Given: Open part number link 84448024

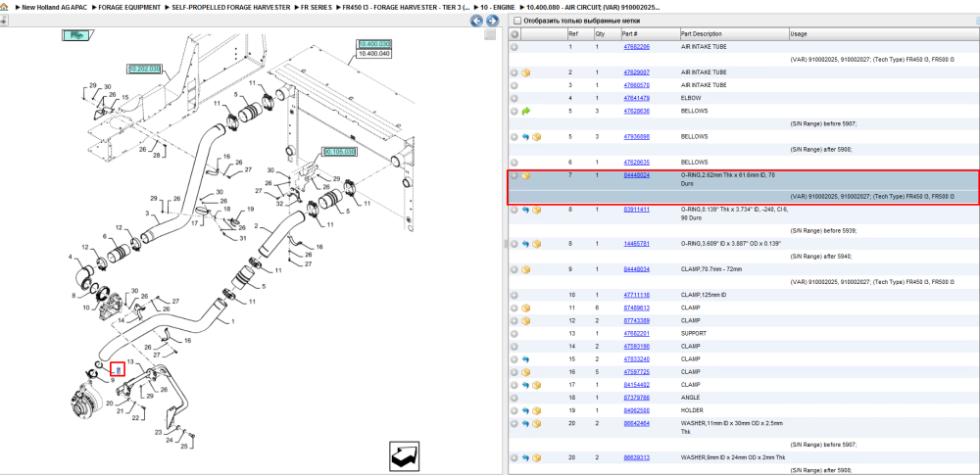Looking at the screenshot, I should pyautogui.click(x=636, y=175).
